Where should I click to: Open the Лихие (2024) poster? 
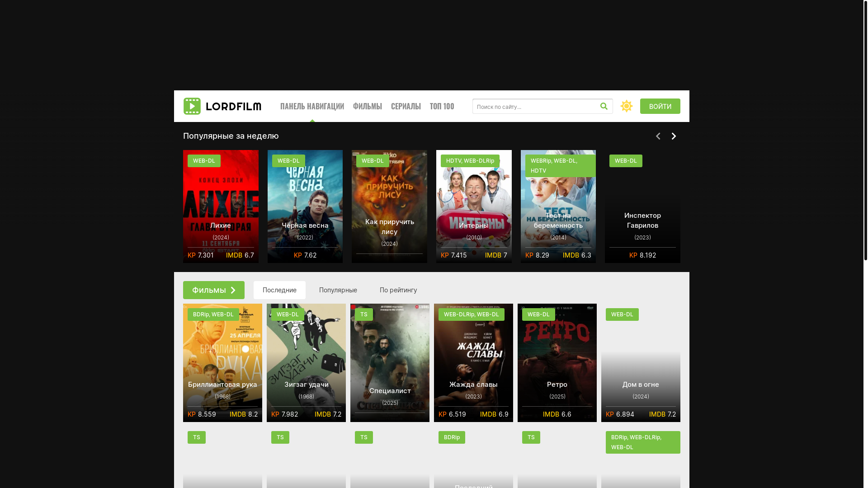coord(221,206)
